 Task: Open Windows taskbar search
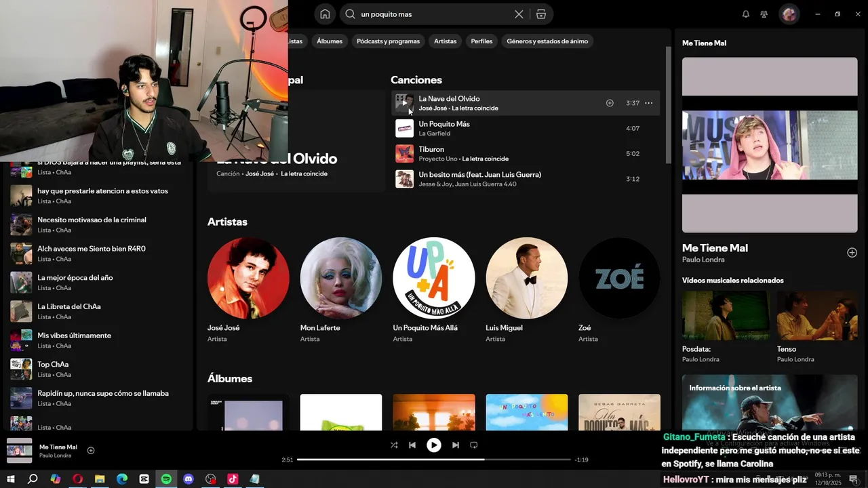coord(33,479)
